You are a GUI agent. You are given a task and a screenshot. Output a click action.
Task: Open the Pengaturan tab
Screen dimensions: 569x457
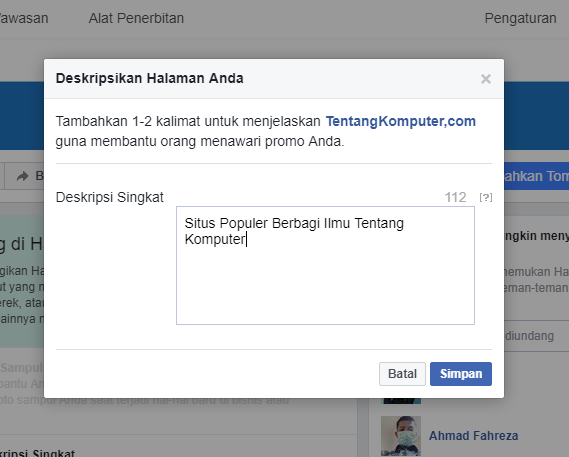coord(520,18)
